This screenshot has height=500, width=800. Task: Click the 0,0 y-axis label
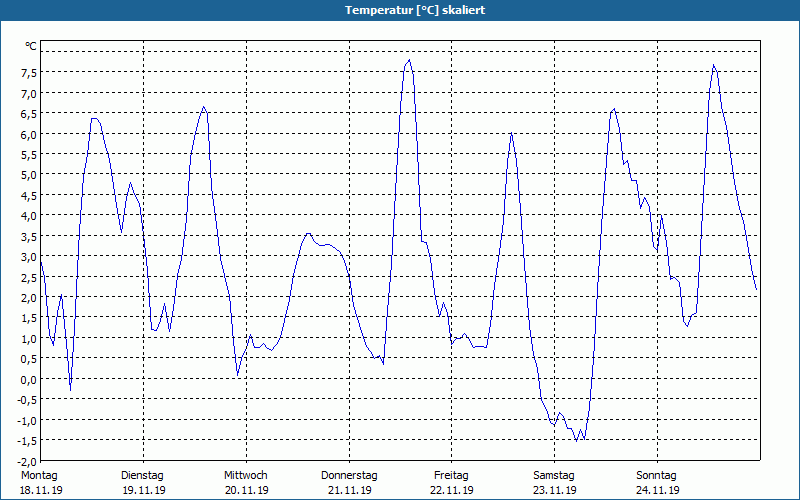(29, 379)
